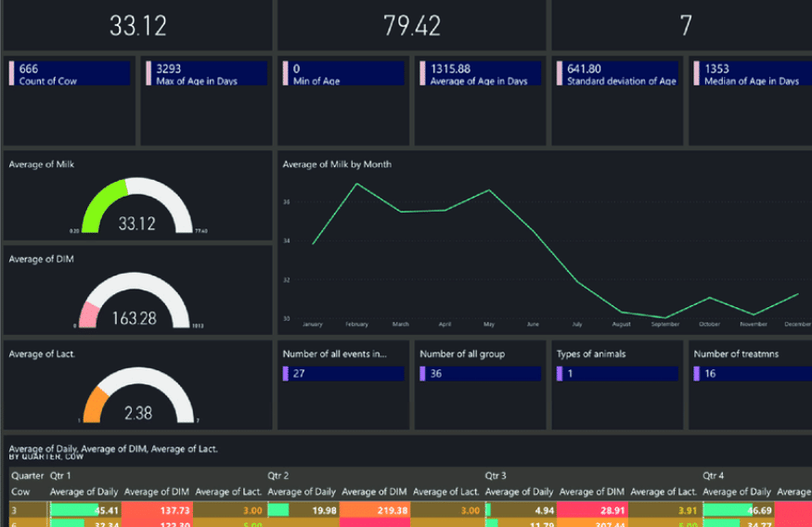Click the Cow row header label
The width and height of the screenshot is (812, 527).
pos(20,492)
